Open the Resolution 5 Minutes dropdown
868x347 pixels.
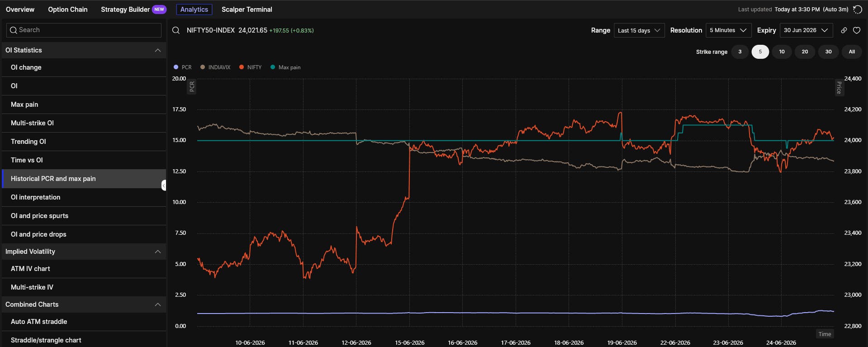(x=728, y=30)
